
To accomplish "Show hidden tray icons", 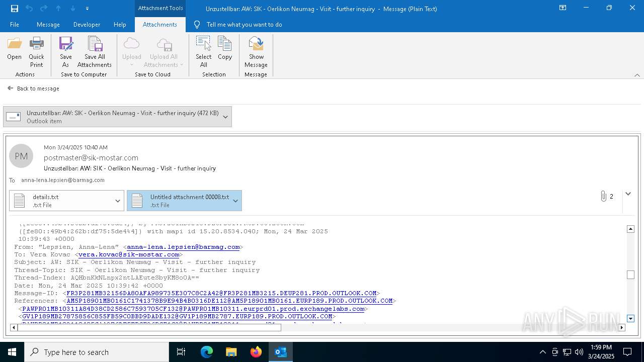I will click(542, 352).
